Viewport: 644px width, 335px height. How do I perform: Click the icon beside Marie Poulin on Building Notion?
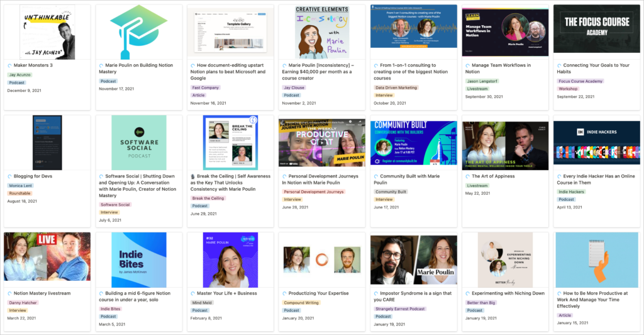tap(101, 65)
